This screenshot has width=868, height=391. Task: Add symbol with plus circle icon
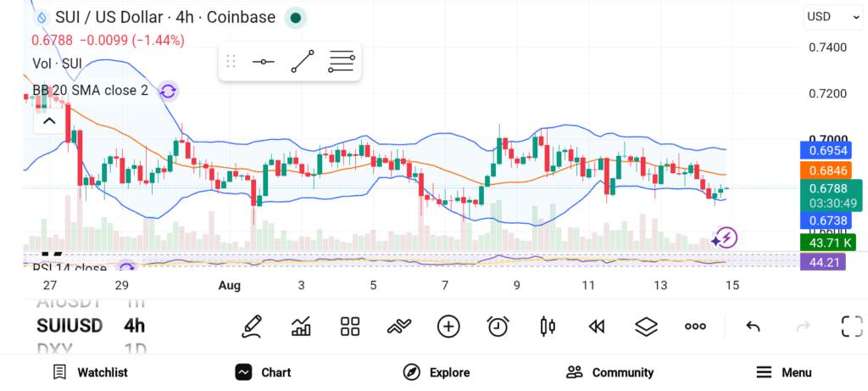448,327
